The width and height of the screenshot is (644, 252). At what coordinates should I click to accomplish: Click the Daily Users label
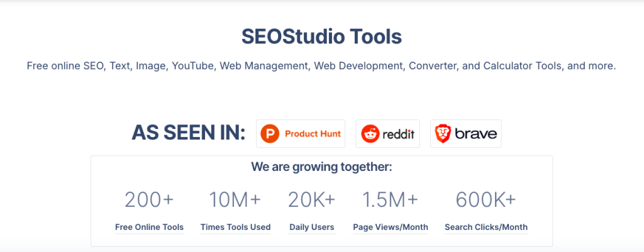pos(312,227)
